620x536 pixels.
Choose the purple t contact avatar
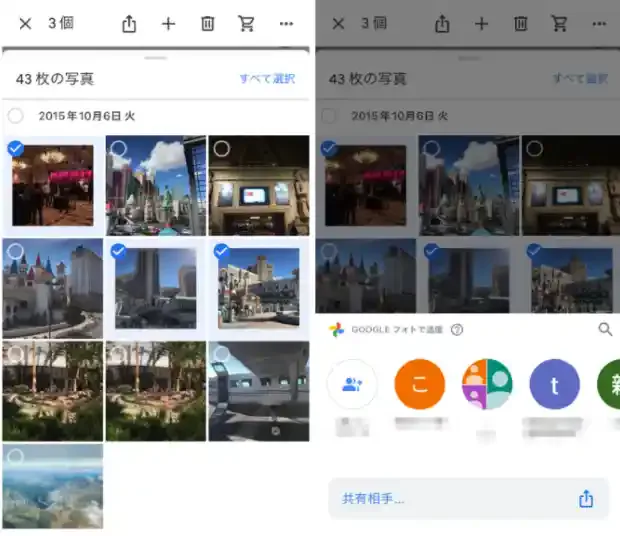click(554, 384)
